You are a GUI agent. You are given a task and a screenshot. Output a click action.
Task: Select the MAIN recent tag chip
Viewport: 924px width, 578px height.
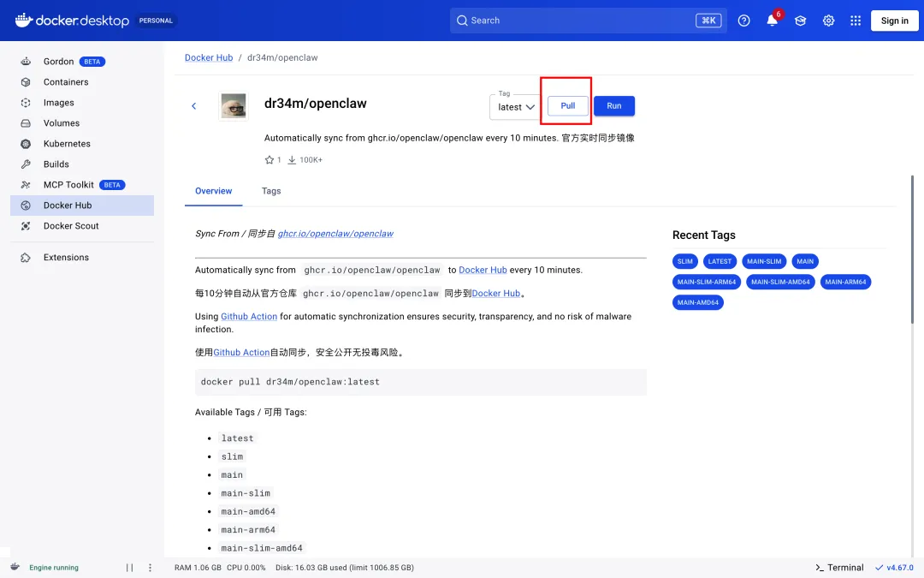805,261
